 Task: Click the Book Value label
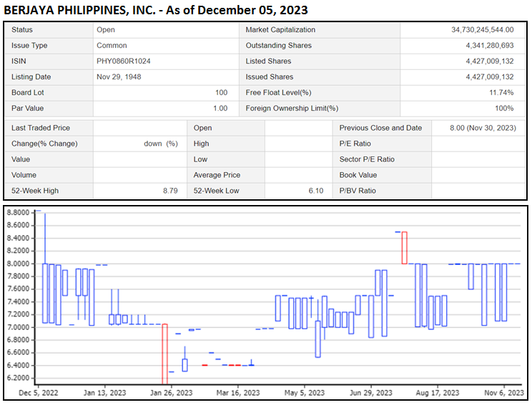[x=358, y=175]
